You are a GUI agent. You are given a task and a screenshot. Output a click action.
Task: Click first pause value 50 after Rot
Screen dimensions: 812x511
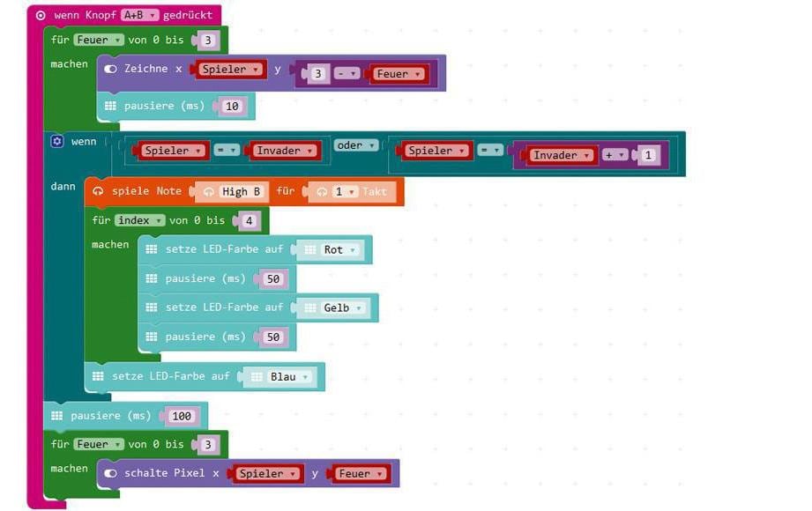[273, 279]
